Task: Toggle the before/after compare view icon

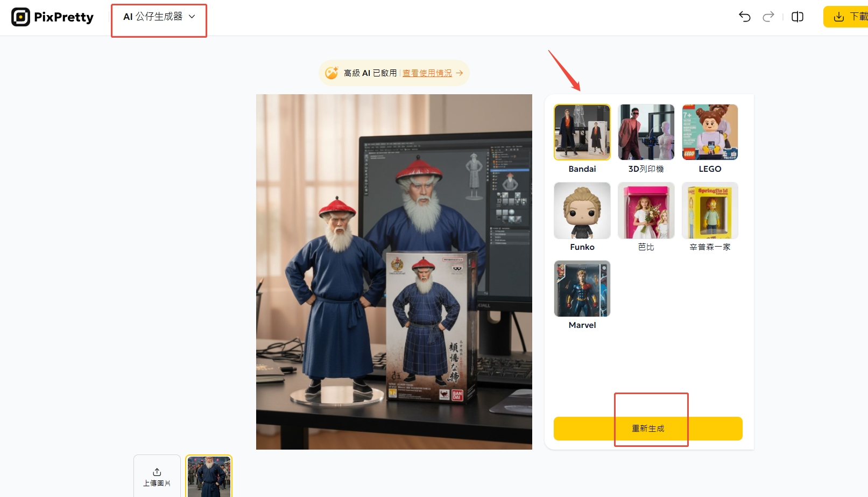Action: [797, 17]
